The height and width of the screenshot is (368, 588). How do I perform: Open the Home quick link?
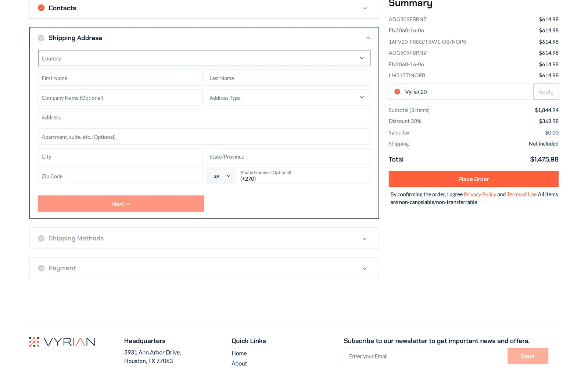coord(239,353)
